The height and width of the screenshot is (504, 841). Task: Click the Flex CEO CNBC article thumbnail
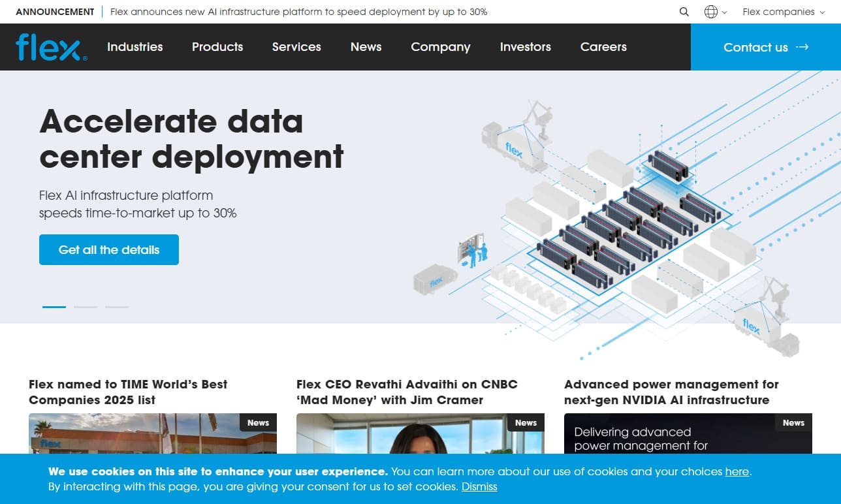[x=420, y=434]
